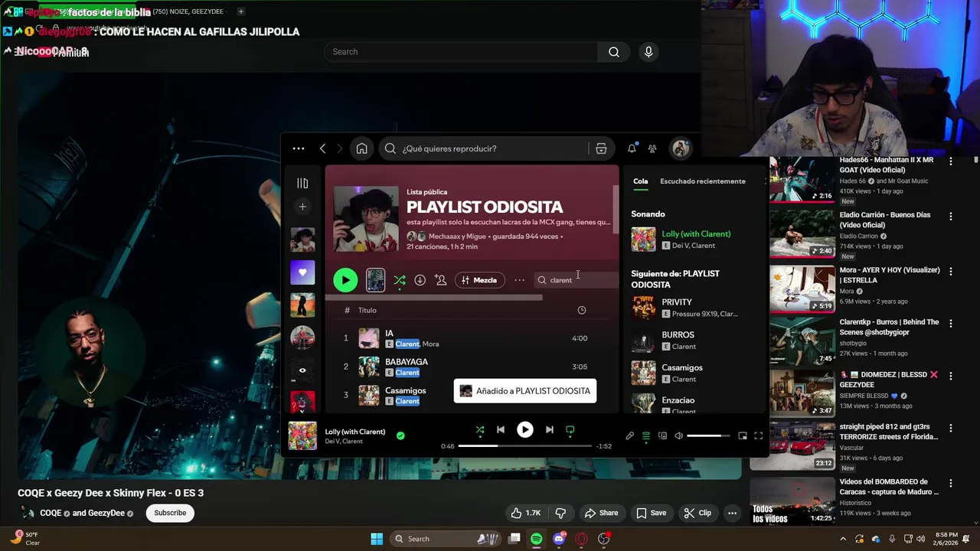Viewport: 980px width, 551px height.
Task: Start YouTube voice search microphone
Action: click(x=648, y=52)
